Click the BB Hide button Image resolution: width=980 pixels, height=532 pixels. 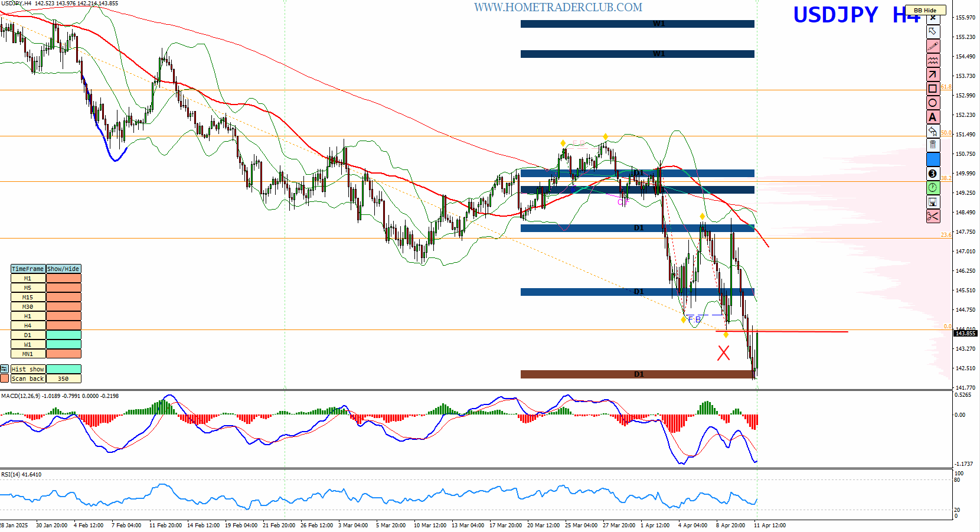(925, 10)
